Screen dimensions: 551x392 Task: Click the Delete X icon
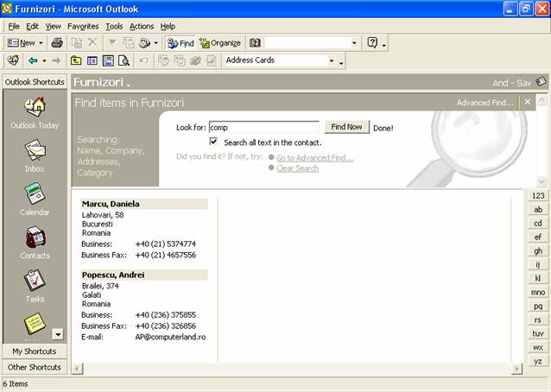click(x=92, y=43)
